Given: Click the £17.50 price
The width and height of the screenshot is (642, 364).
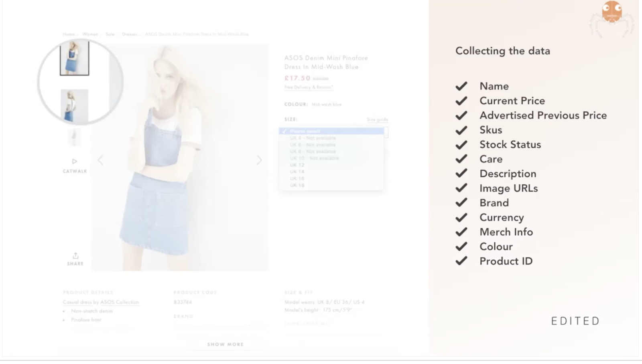Looking at the screenshot, I should (297, 78).
